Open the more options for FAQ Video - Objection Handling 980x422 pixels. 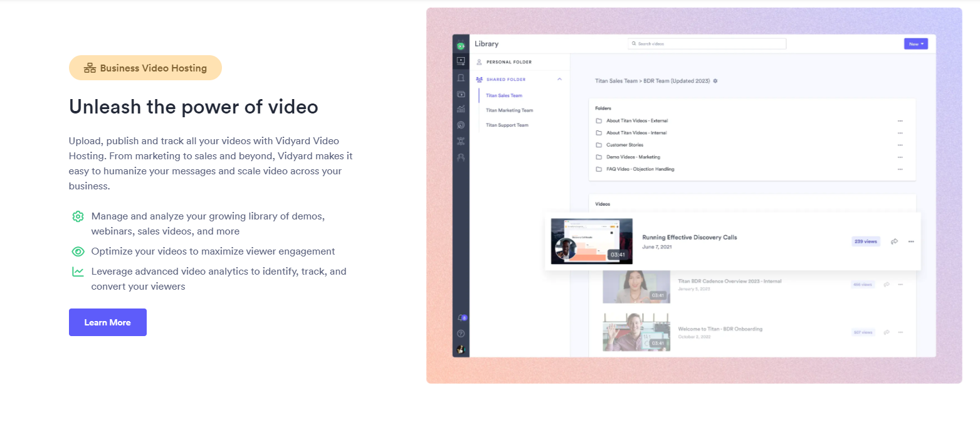click(900, 169)
